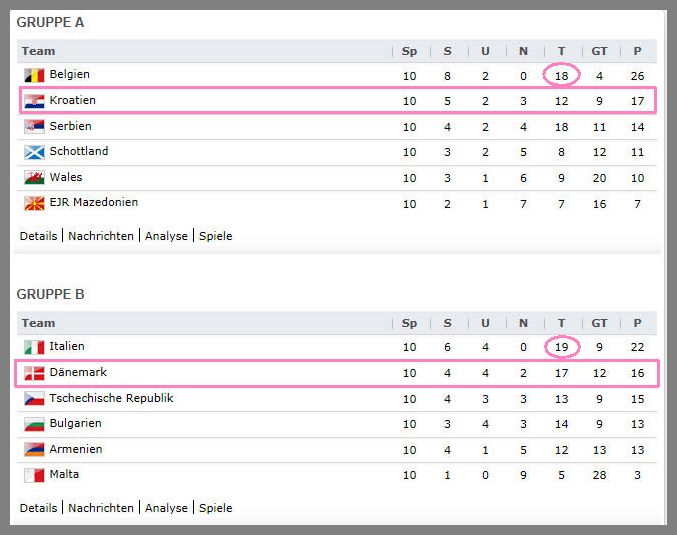Image resolution: width=677 pixels, height=535 pixels.
Task: Click the Malta flag icon
Action: click(34, 475)
